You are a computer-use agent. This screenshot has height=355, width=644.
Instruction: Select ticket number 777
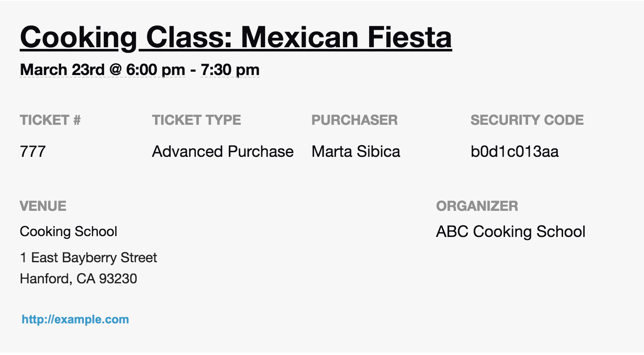pyautogui.click(x=33, y=151)
